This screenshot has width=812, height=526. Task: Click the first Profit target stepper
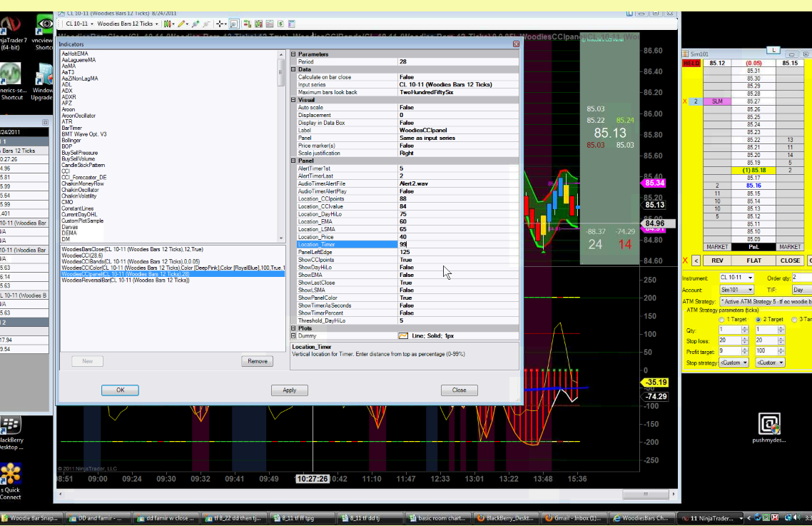(x=745, y=351)
